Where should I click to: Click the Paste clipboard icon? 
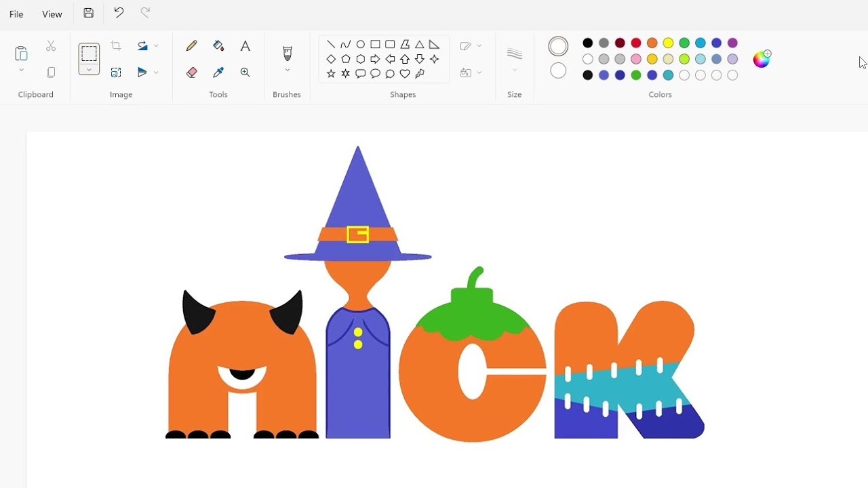[21, 53]
